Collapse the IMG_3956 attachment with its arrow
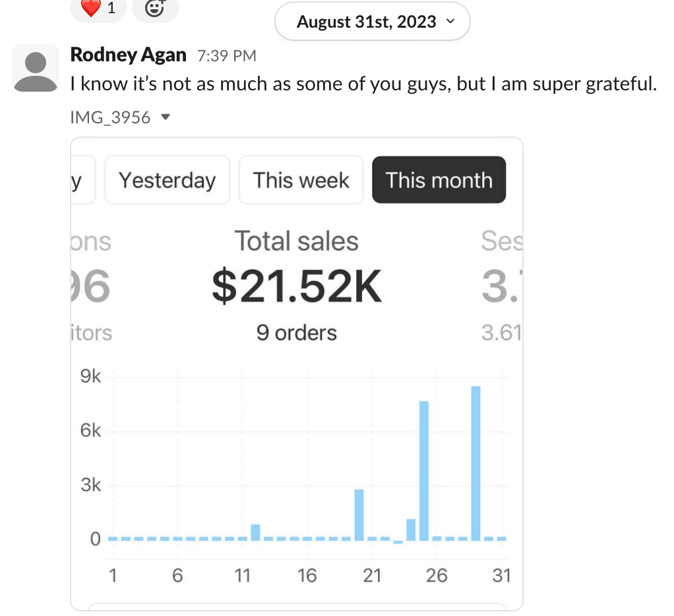The image size is (674, 616). [x=166, y=118]
